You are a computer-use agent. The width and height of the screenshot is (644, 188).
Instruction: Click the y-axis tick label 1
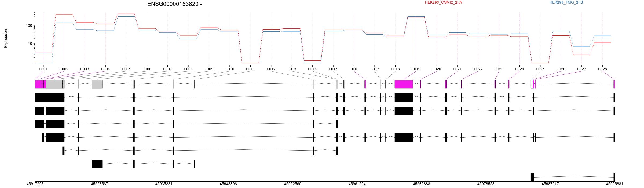coord(31,58)
